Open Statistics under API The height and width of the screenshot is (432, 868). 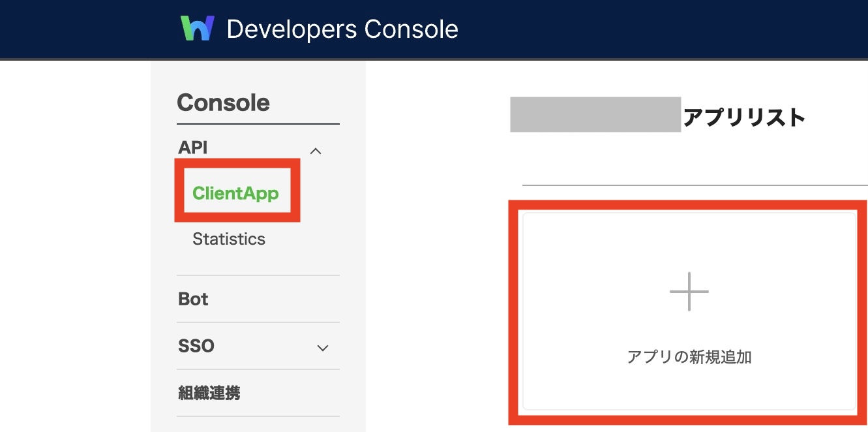(x=229, y=239)
